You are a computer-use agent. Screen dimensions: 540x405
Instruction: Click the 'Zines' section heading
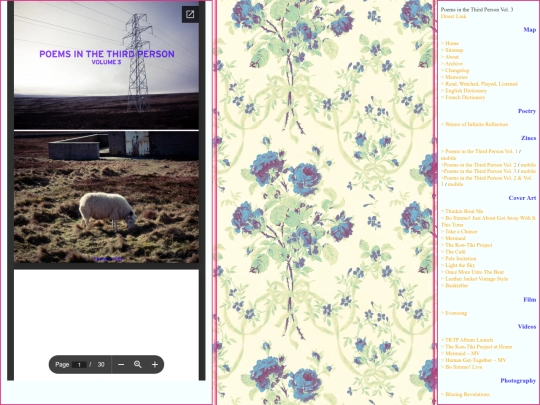(x=528, y=138)
